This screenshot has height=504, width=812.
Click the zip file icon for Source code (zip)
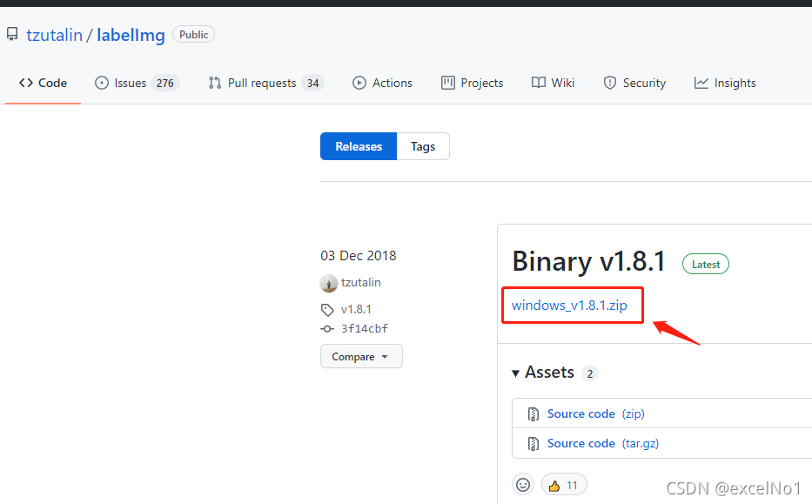[x=533, y=413]
